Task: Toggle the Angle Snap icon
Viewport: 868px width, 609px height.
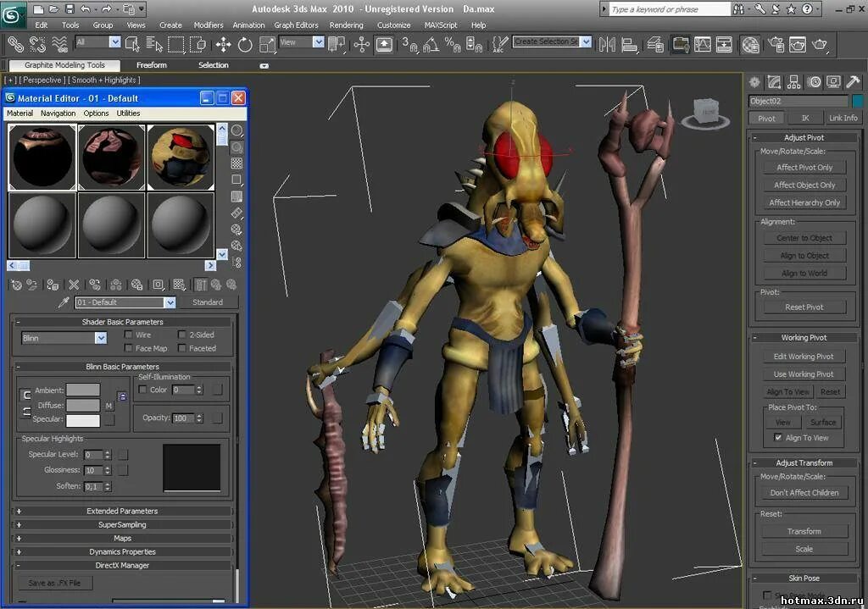Action: [431, 45]
